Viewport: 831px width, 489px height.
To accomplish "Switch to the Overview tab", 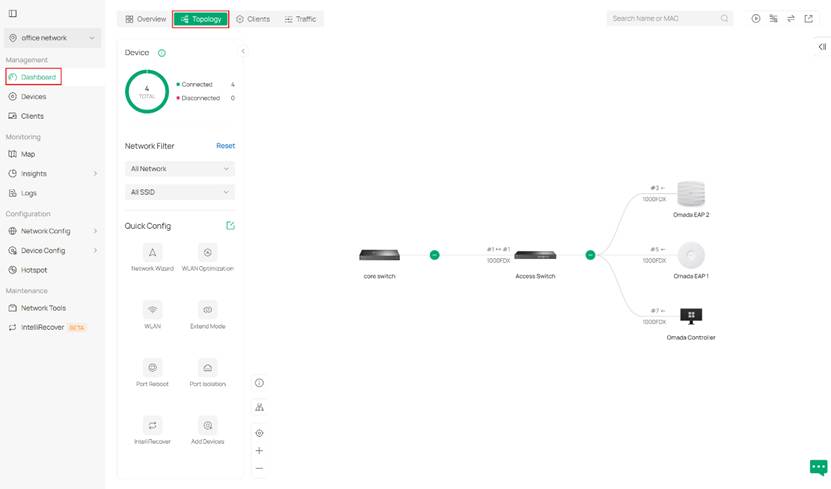I will [146, 19].
